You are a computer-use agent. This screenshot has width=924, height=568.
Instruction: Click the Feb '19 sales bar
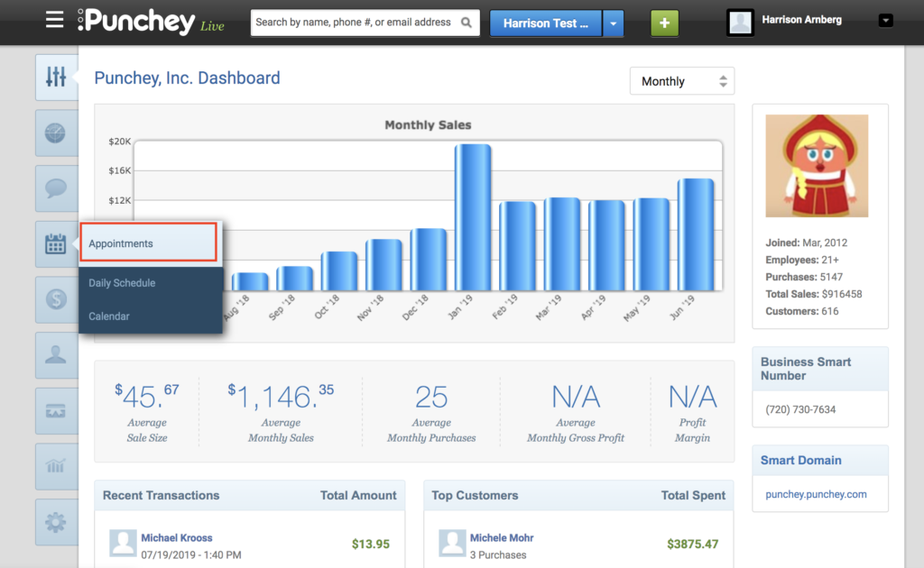(x=517, y=246)
